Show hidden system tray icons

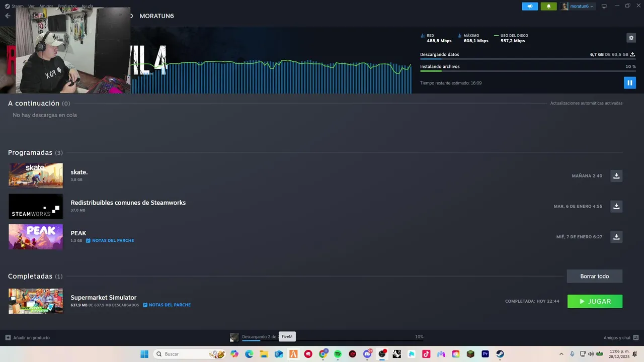click(x=561, y=354)
